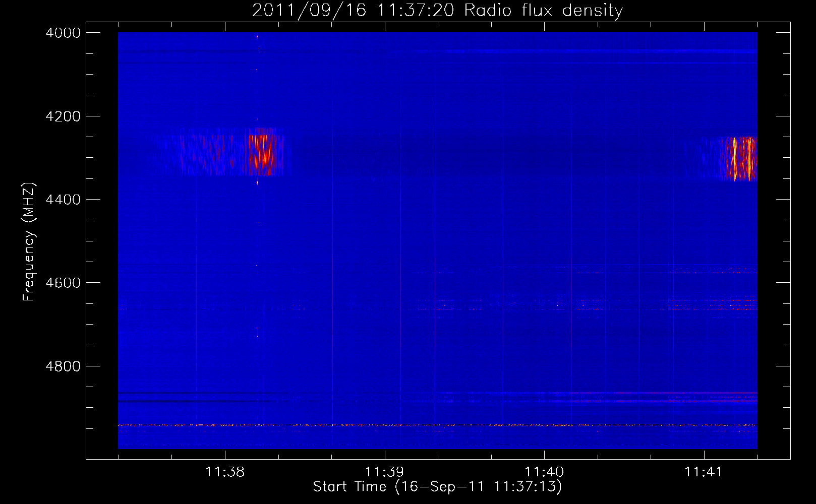Click the 4200 frequency tick label
Screen dimensions: 816x504
(x=63, y=116)
